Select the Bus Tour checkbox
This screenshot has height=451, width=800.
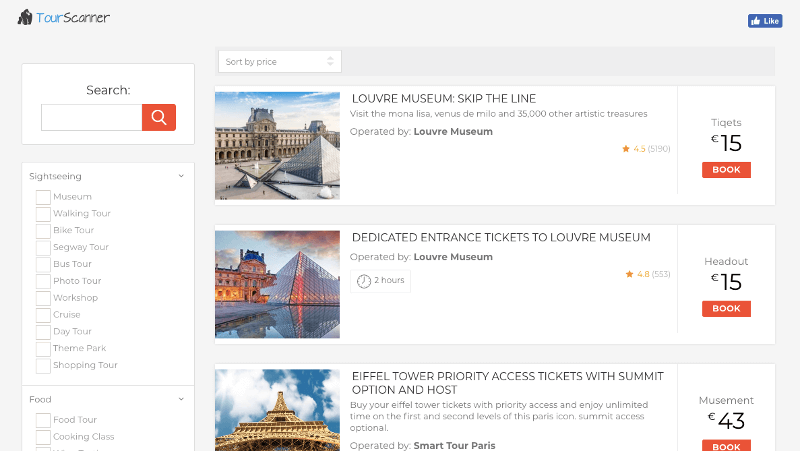coord(43,264)
